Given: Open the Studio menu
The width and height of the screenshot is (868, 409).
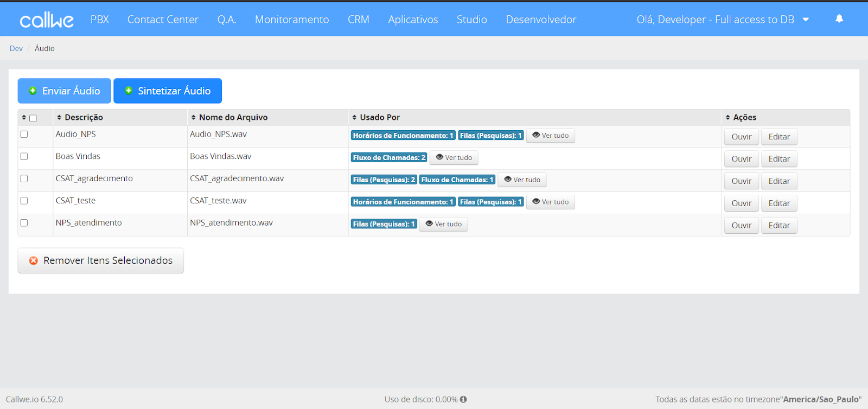Looking at the screenshot, I should pyautogui.click(x=472, y=20).
